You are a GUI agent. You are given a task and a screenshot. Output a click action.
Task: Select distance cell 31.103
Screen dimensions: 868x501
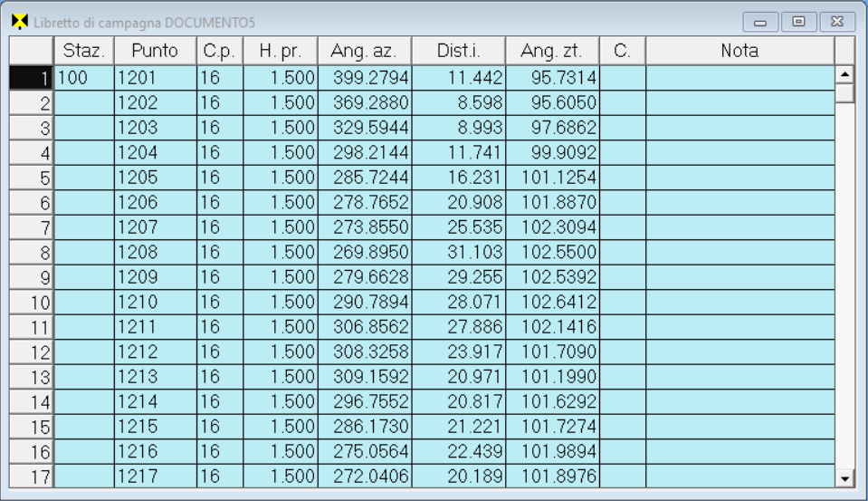458,252
